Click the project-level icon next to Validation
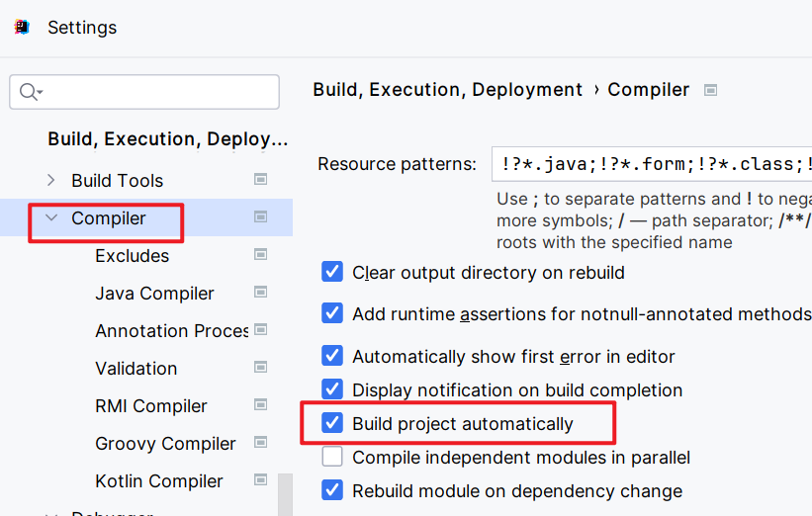This screenshot has height=516, width=812. point(261,368)
